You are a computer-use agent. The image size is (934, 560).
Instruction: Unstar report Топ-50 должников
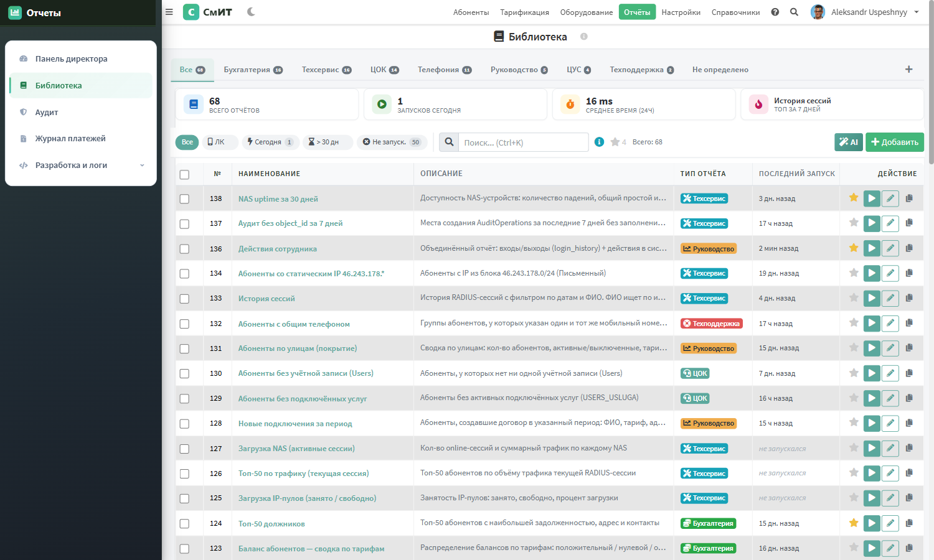(x=854, y=523)
